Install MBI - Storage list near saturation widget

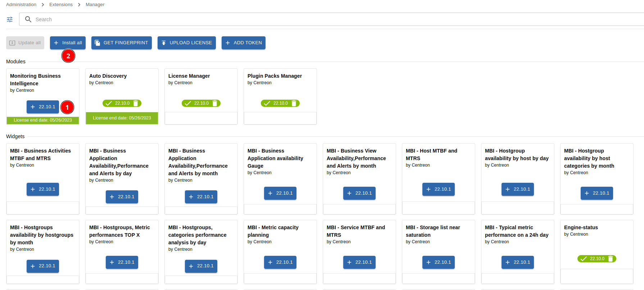tap(438, 262)
